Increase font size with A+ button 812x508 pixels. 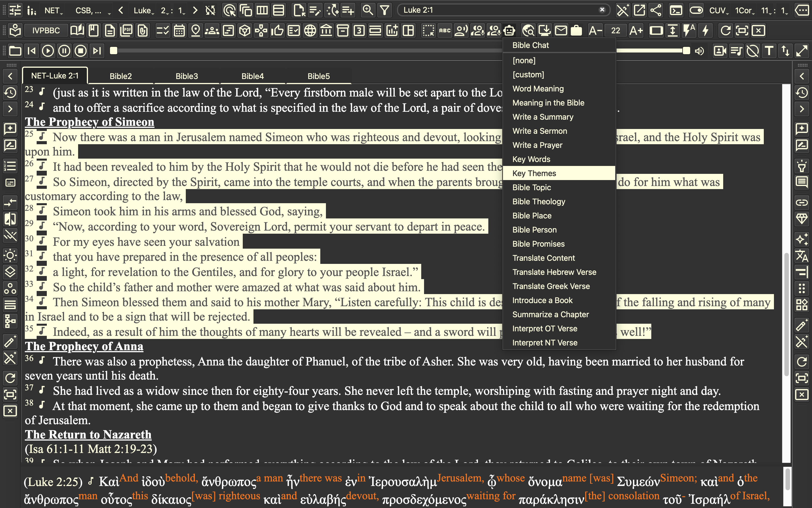click(636, 30)
